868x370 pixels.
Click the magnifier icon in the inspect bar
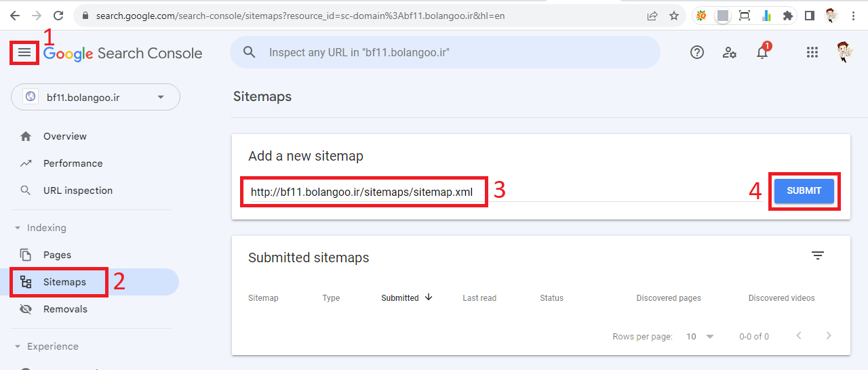tap(250, 52)
